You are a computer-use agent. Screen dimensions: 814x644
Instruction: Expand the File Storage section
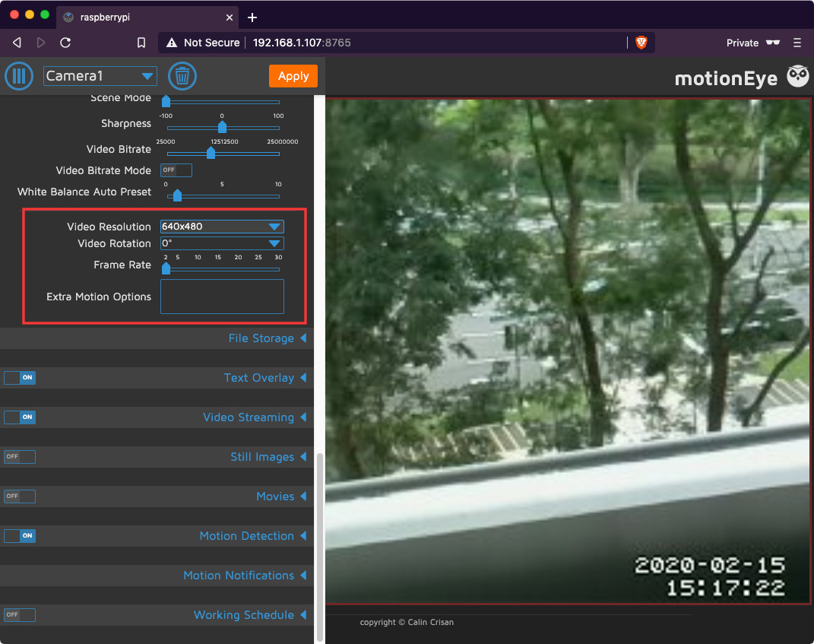[267, 338]
